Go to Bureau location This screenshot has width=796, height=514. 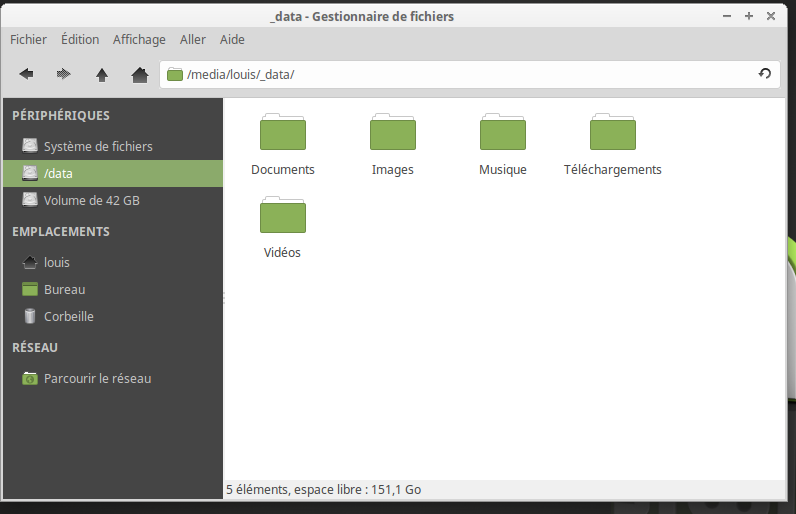[x=113, y=289]
